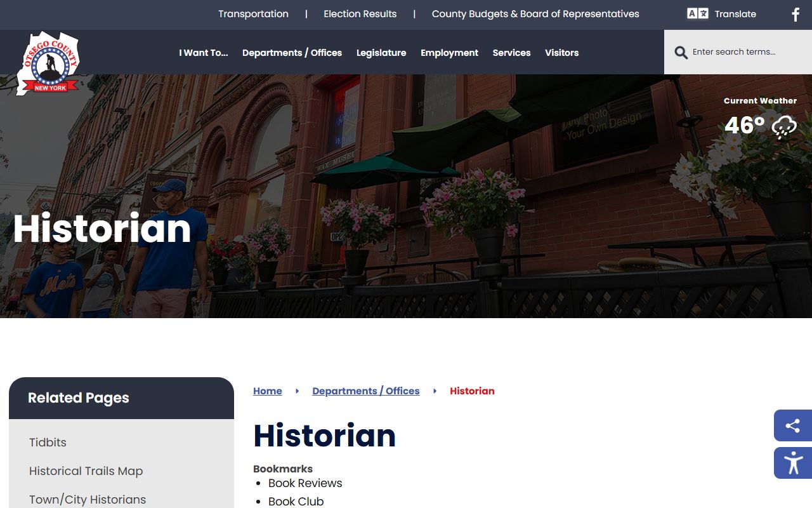
Task: Open the floating share icon button
Action: tap(793, 425)
